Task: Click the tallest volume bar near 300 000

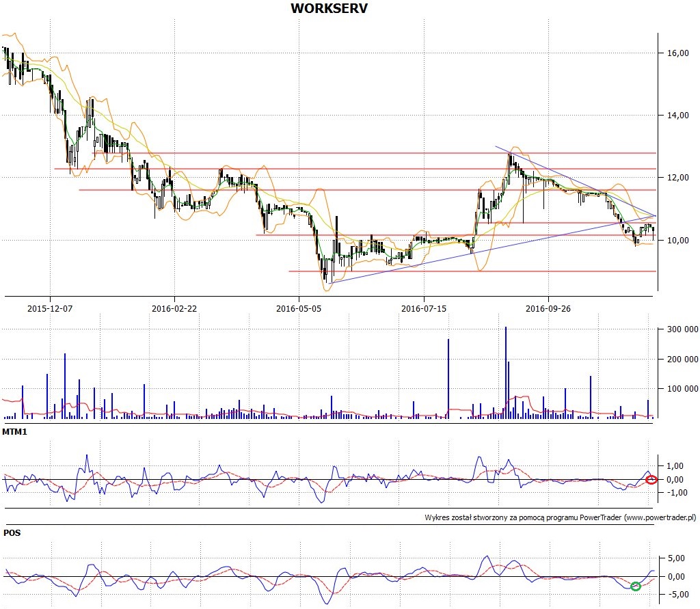Action: click(x=506, y=373)
